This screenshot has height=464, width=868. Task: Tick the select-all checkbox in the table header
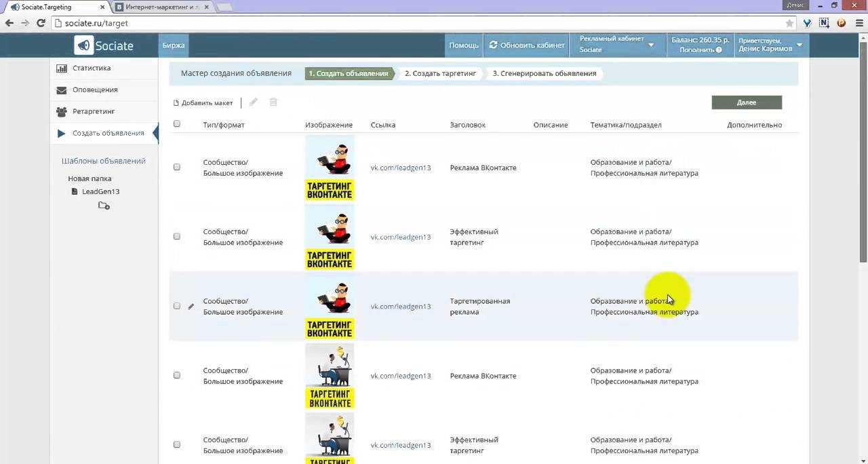177,124
